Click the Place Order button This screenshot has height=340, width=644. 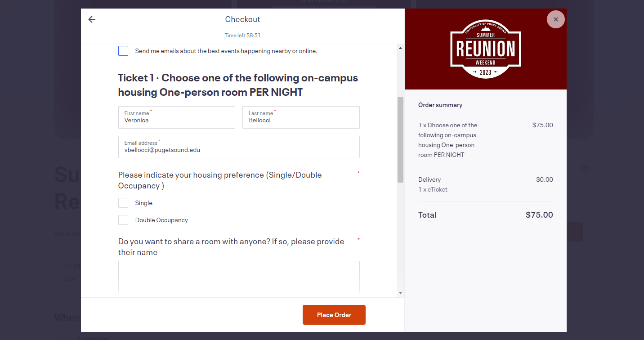(334, 315)
